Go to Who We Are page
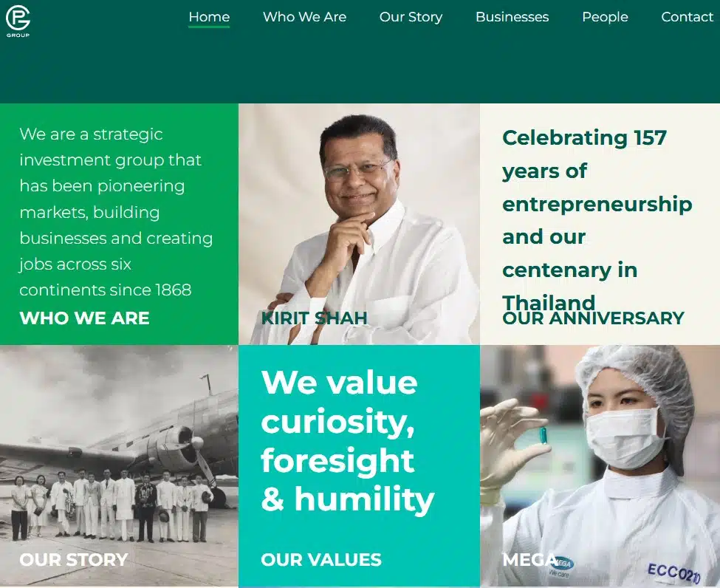The height and width of the screenshot is (588, 720). point(304,17)
